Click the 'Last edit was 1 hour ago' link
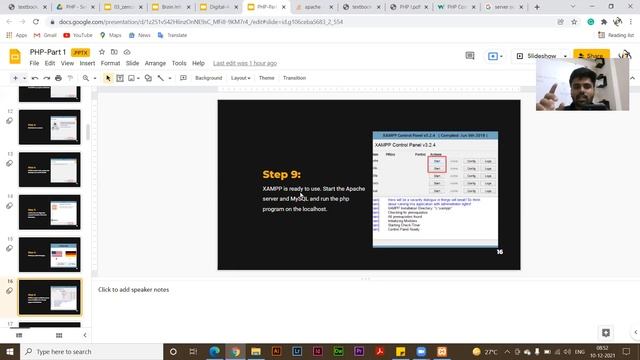 [245, 63]
